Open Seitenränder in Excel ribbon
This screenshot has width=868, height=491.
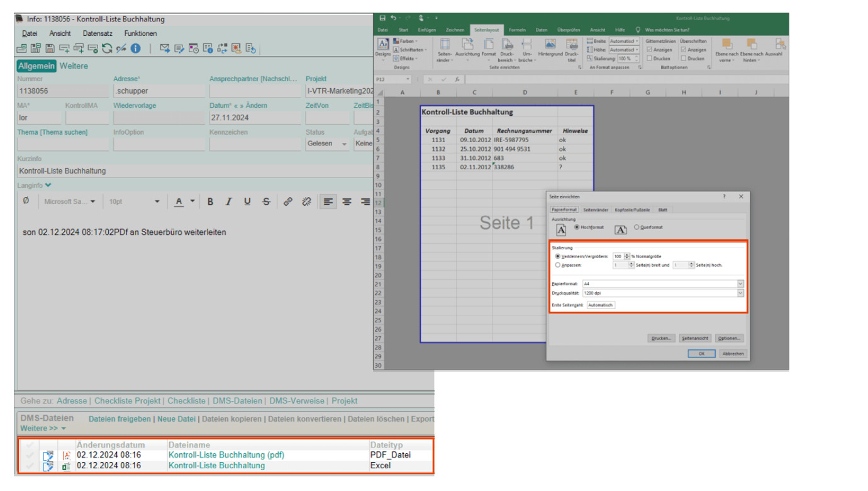445,50
